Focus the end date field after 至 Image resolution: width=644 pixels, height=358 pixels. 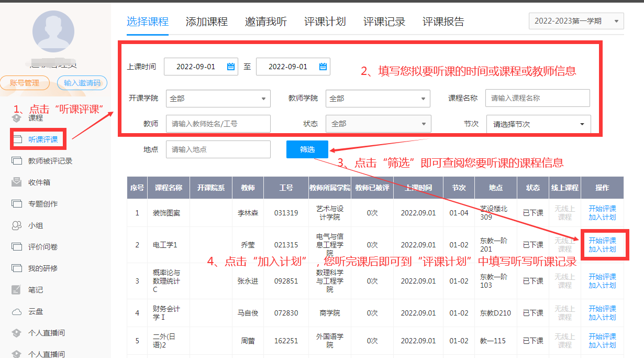pos(293,67)
